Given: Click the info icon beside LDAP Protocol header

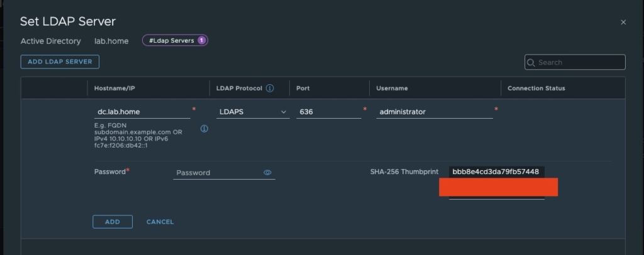Looking at the screenshot, I should [x=270, y=89].
